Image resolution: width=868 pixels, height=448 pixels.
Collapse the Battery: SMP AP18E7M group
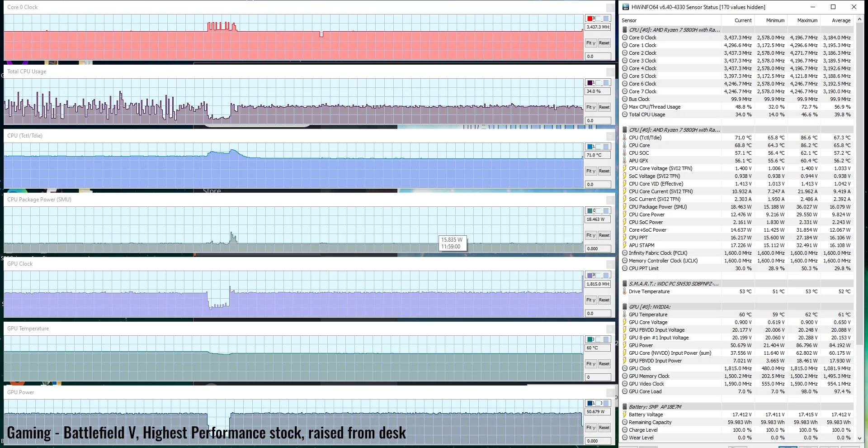click(x=624, y=406)
